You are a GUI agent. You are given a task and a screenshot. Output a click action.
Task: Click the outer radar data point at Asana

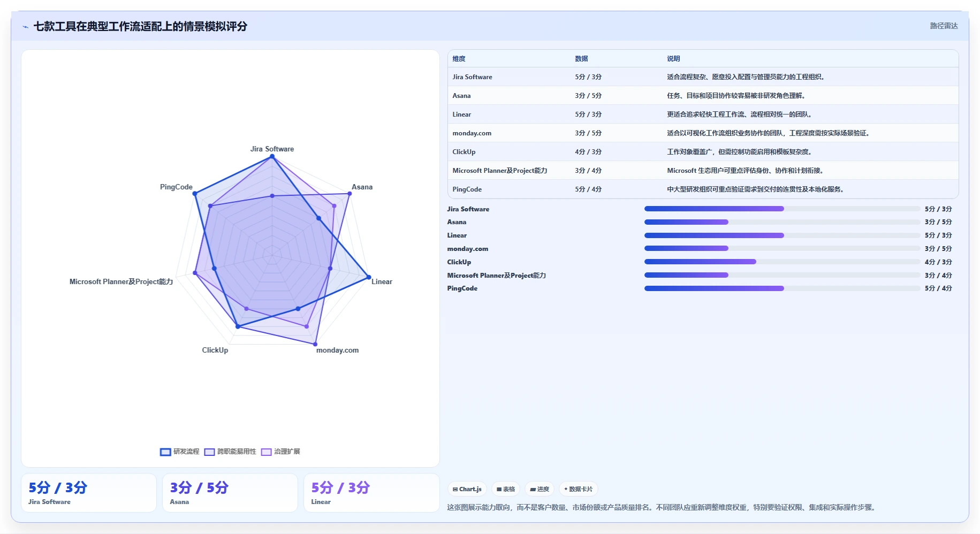click(350, 194)
